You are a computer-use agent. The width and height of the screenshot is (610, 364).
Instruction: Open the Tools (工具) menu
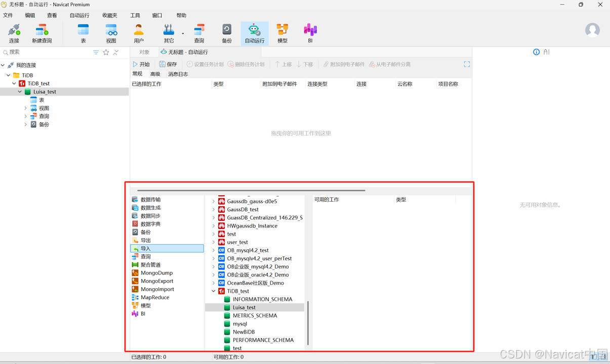tap(135, 15)
